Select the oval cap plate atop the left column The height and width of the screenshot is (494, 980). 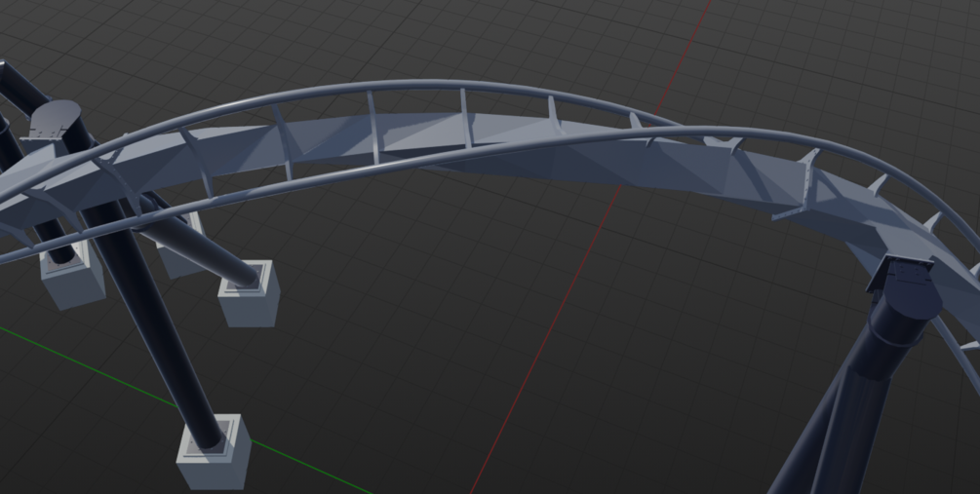pyautogui.click(x=56, y=118)
